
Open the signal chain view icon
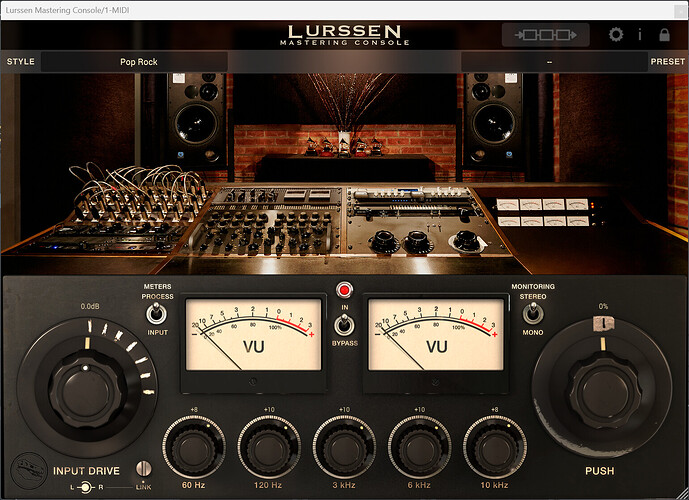(545, 35)
